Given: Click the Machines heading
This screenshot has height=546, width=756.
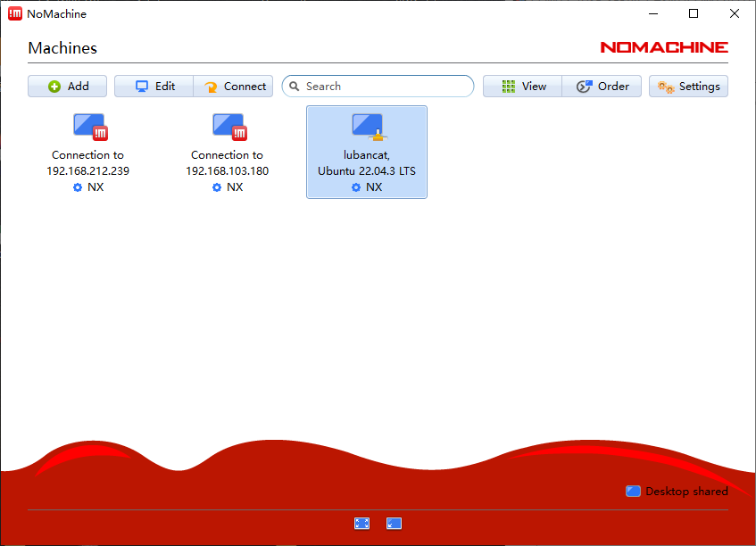Looking at the screenshot, I should coord(62,48).
